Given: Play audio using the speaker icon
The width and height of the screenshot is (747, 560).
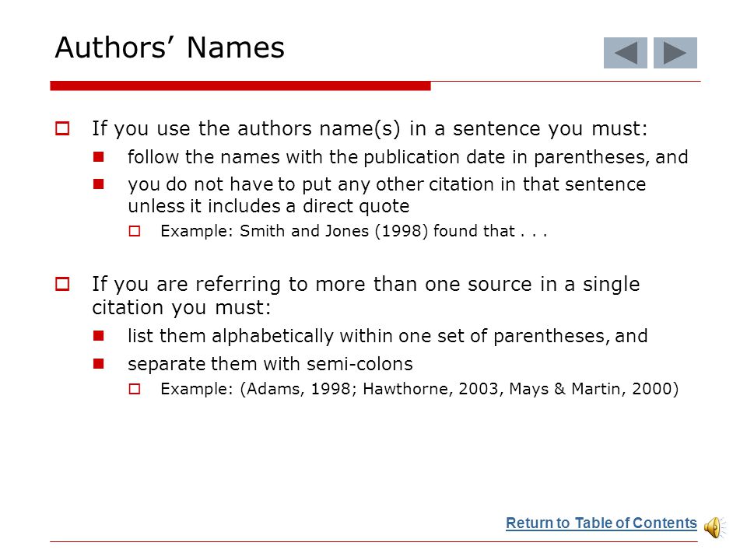Looking at the screenshot, I should [714, 527].
